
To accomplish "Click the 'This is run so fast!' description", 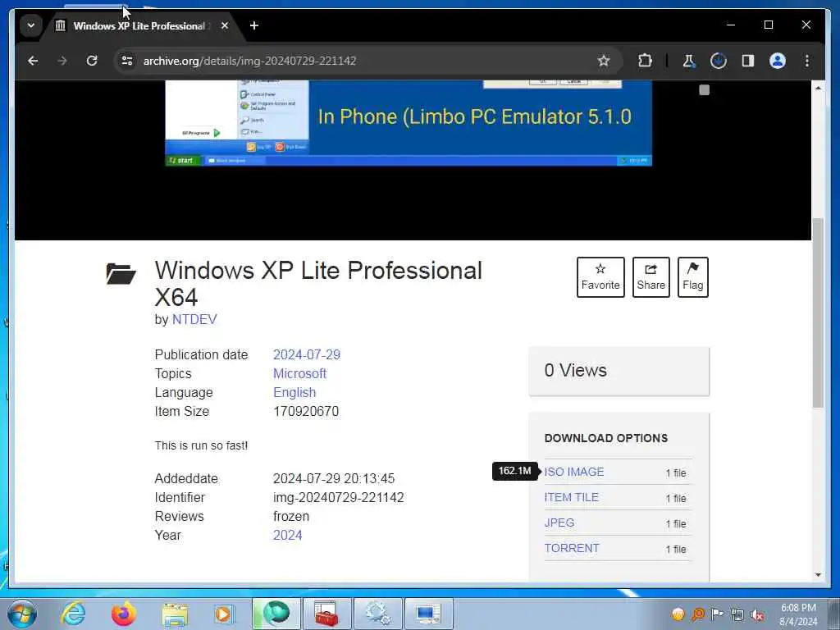I will pyautogui.click(x=202, y=445).
